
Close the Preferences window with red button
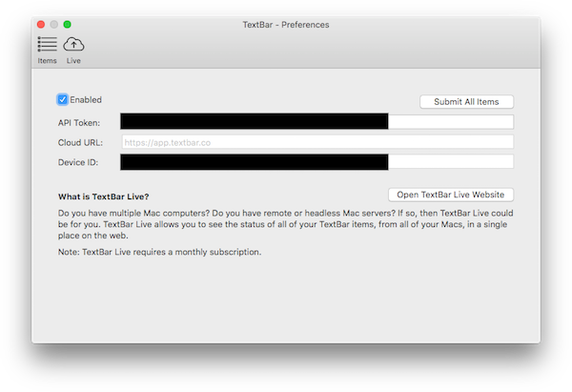coord(41,25)
